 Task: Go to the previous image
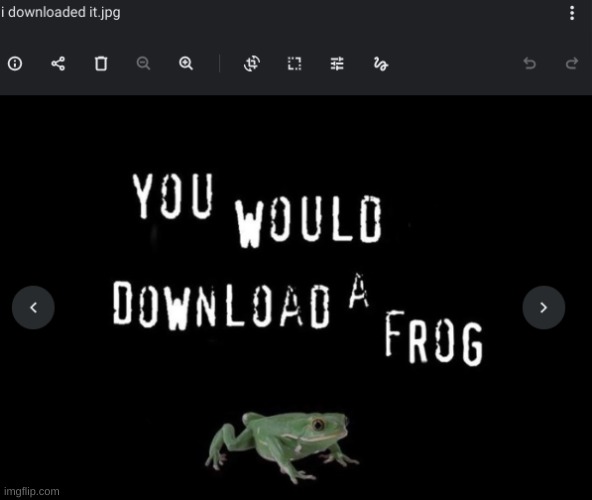(33, 307)
